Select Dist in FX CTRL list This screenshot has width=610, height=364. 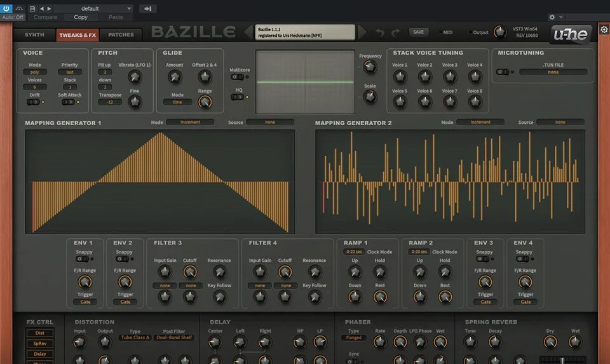point(39,333)
